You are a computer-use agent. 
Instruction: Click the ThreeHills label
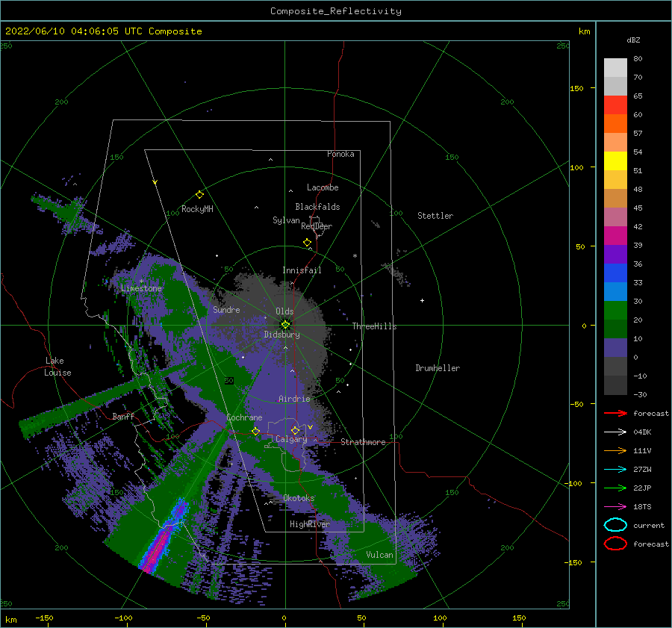pyautogui.click(x=374, y=326)
